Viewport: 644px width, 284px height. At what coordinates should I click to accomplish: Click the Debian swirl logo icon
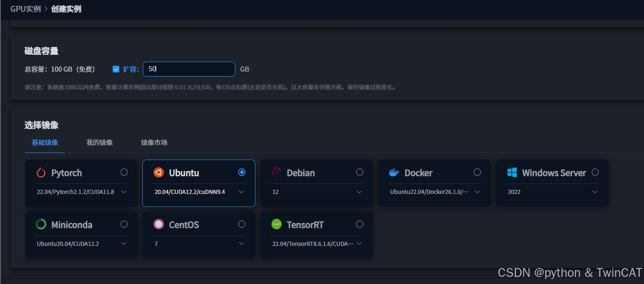coord(276,172)
